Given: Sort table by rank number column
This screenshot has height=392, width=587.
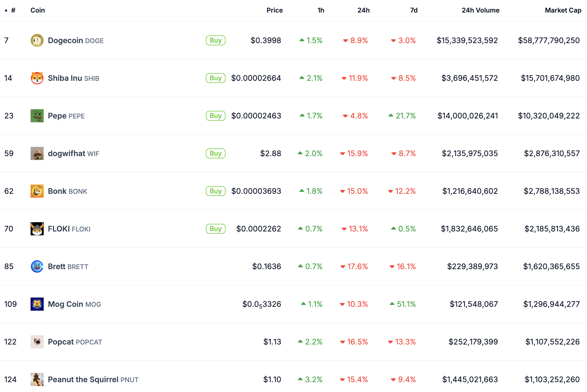Looking at the screenshot, I should [x=13, y=10].
